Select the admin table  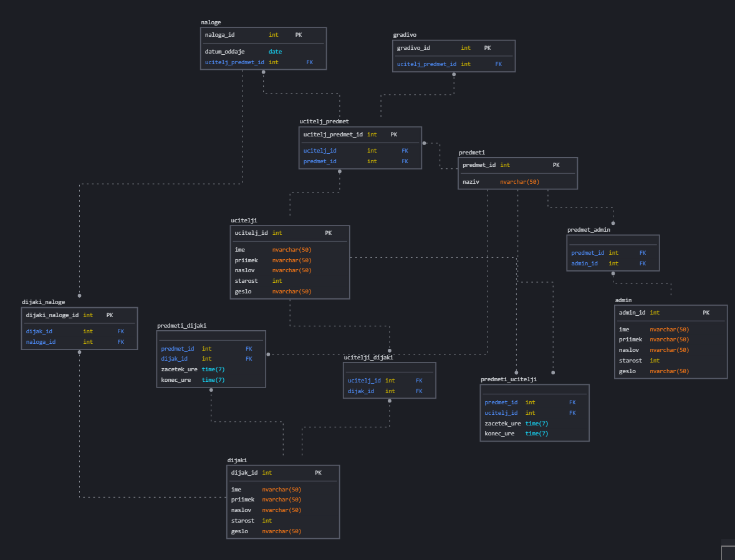point(671,341)
